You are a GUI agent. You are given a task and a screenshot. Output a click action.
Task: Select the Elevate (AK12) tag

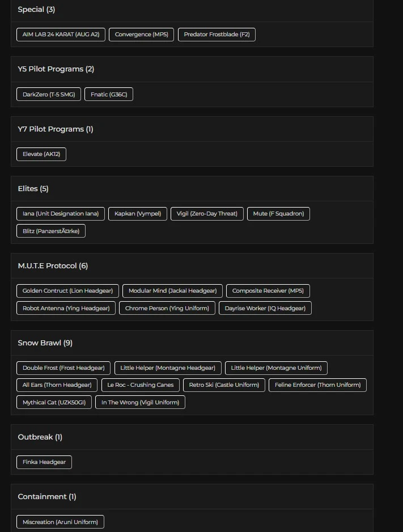(x=41, y=154)
